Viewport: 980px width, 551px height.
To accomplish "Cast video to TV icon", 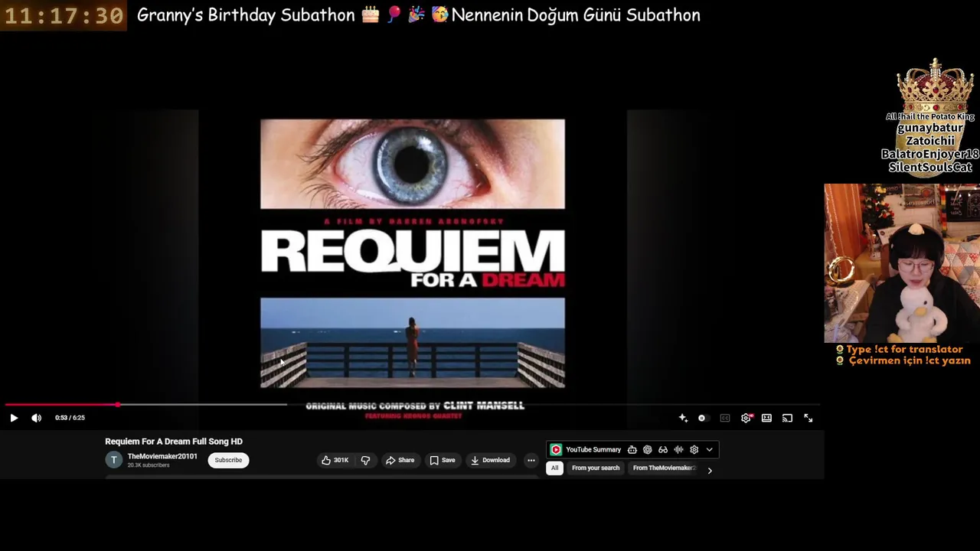I will coord(787,418).
